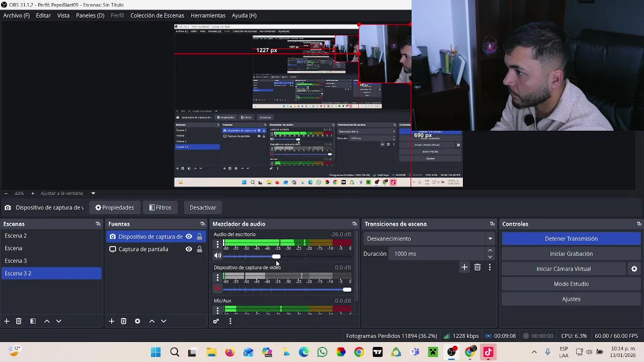644x362 pixels.
Task: Open the audio mixer options menu at the bottom
Action: coord(230,321)
